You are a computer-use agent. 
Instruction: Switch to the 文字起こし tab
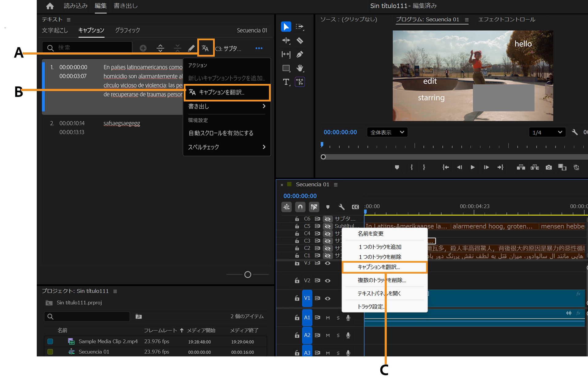55,30
